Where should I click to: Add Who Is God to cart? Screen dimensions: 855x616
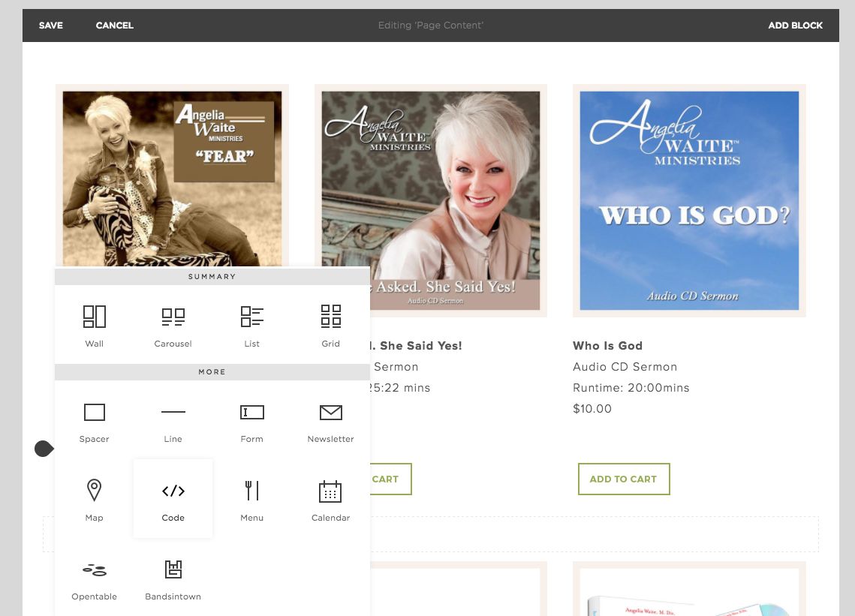[x=624, y=479]
